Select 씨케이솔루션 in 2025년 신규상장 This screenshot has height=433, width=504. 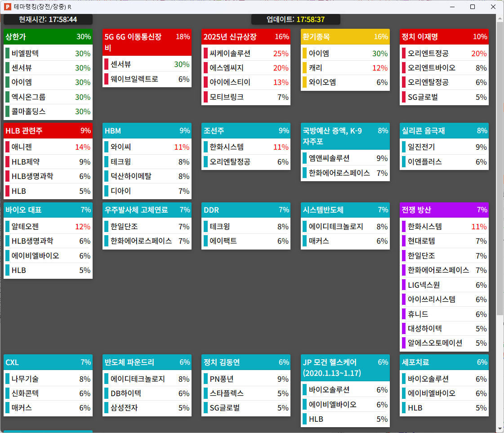(246, 54)
